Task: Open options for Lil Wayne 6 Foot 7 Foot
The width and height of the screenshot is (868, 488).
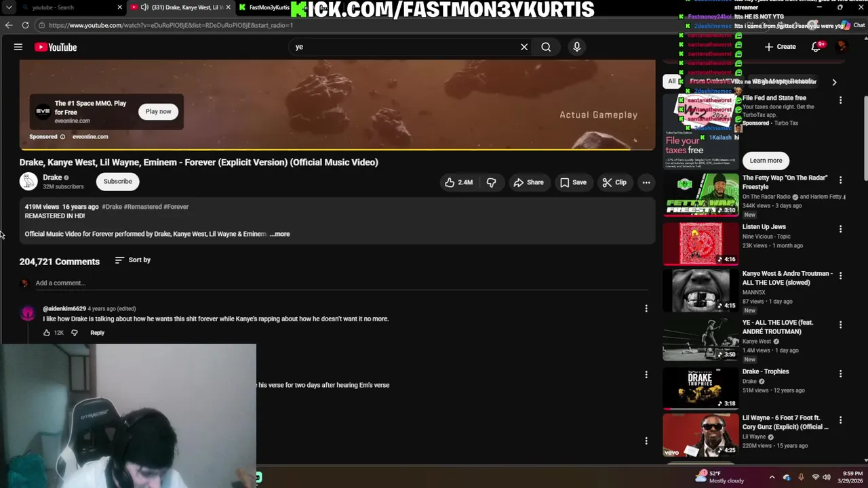Action: 840,420
